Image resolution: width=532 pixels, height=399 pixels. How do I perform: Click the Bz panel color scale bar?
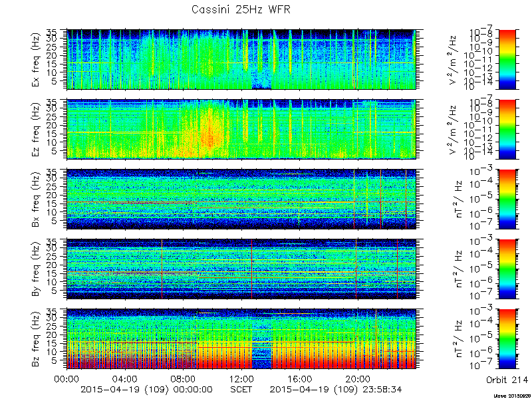pos(507,338)
